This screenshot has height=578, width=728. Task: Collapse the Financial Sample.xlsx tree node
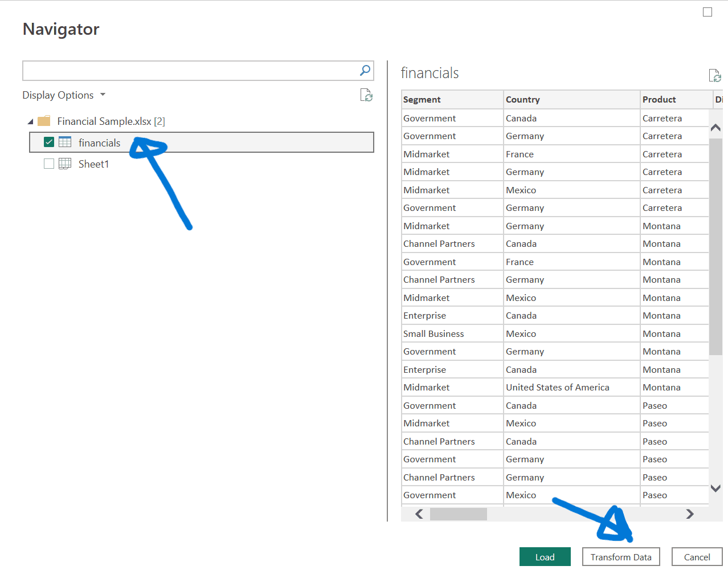point(31,121)
